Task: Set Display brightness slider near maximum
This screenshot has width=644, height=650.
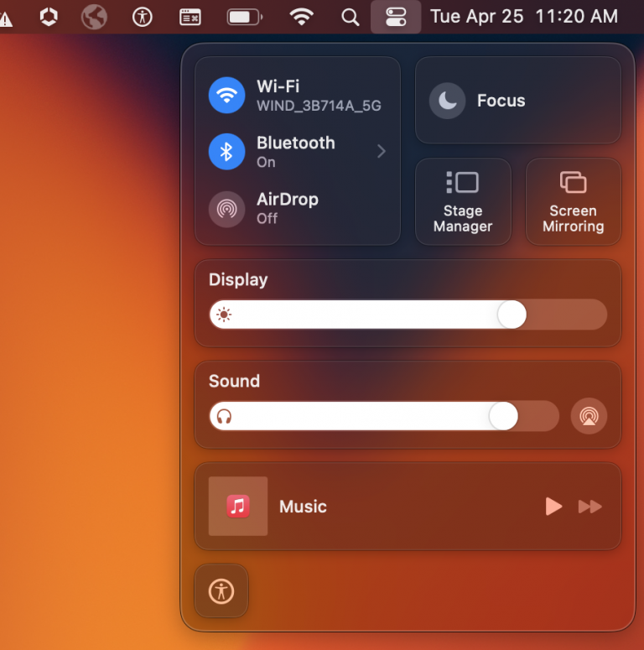Action: [593, 315]
